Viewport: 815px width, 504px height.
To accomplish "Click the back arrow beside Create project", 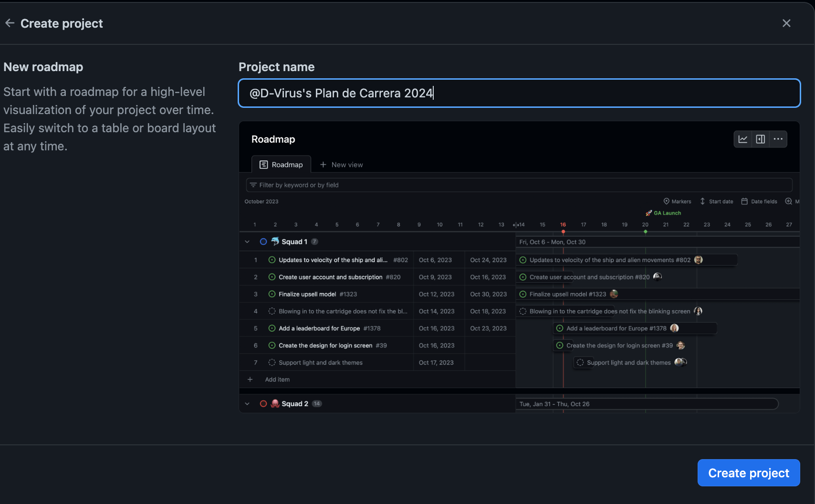I will coord(10,23).
